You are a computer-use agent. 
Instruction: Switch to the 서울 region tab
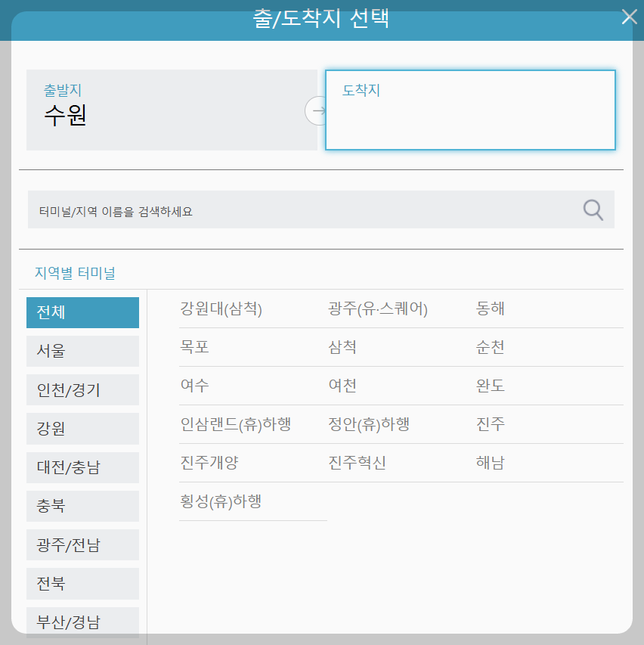pos(82,351)
